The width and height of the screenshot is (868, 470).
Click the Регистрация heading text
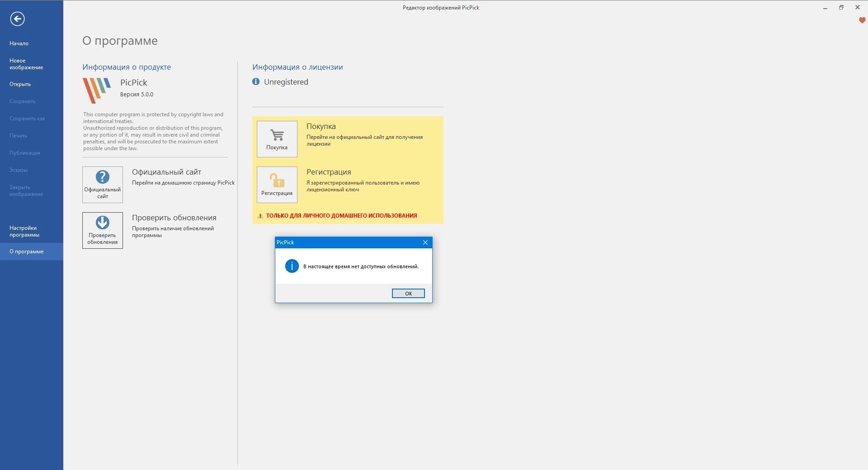(329, 172)
